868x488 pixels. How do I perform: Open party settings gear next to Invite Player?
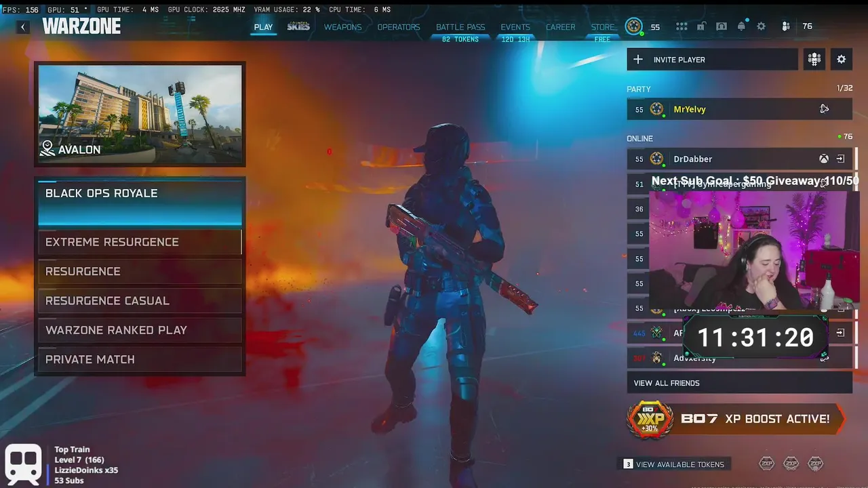coord(841,59)
